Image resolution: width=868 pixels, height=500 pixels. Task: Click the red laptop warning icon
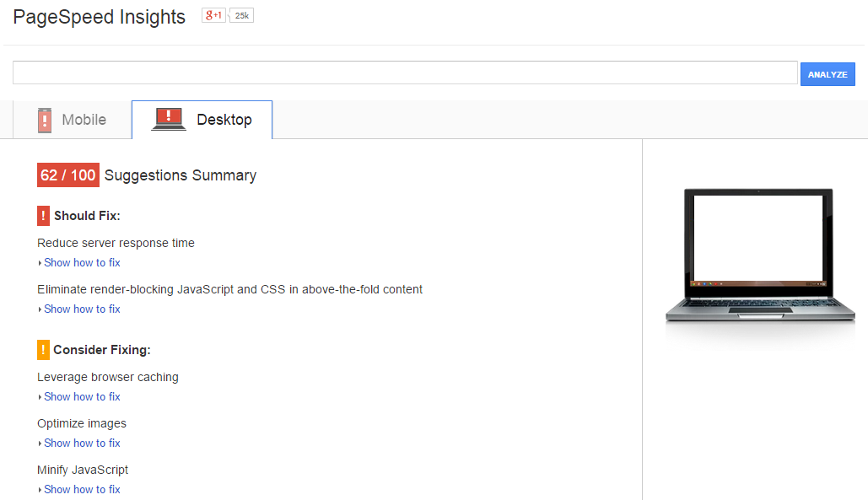(169, 120)
